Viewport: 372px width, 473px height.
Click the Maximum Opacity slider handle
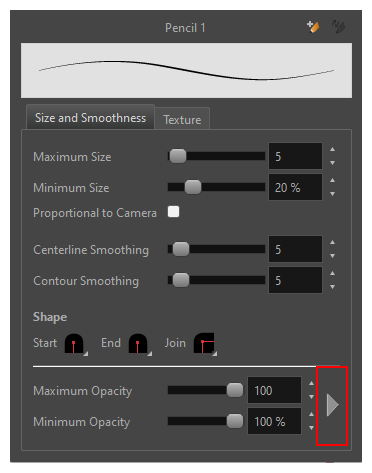point(235,390)
